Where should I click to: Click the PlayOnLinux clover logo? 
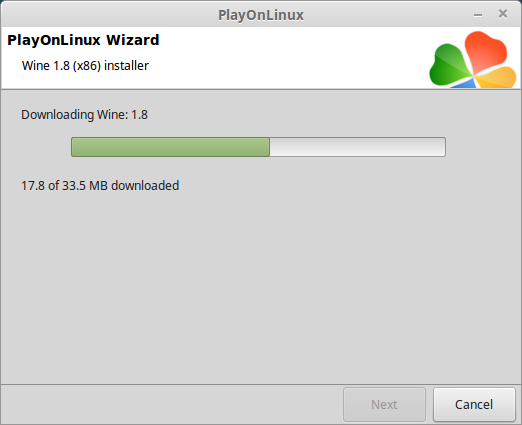coord(473,59)
